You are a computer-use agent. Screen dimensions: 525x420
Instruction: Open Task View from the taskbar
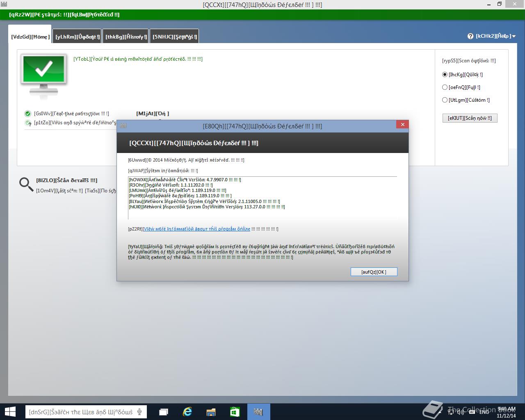164,412
